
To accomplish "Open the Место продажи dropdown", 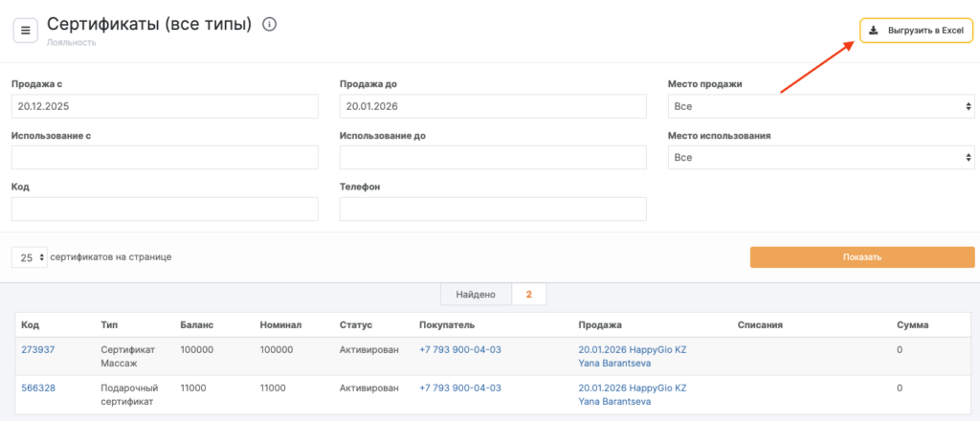I will [x=820, y=107].
